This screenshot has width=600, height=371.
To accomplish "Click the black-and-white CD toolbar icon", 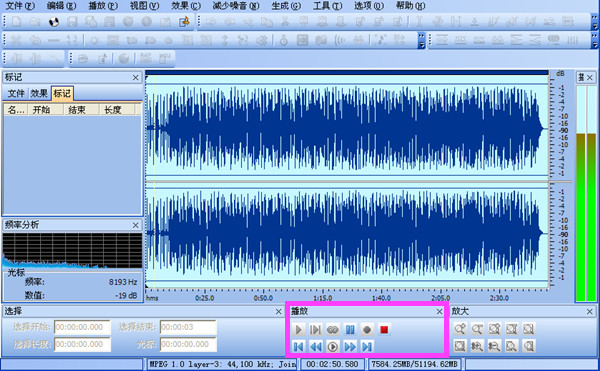I will (54, 22).
